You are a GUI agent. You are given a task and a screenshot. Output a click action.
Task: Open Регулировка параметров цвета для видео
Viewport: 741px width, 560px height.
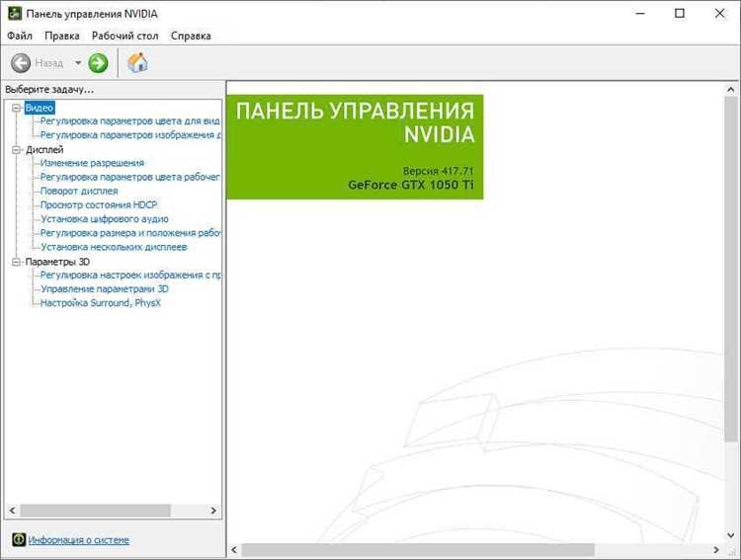click(130, 120)
